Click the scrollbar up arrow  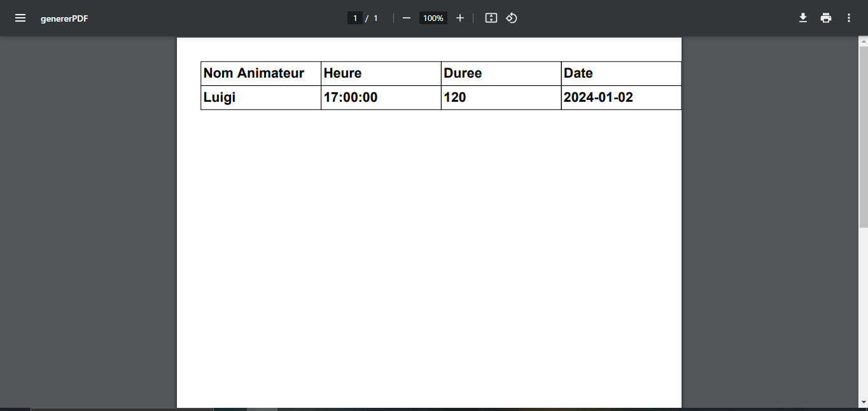coord(864,41)
